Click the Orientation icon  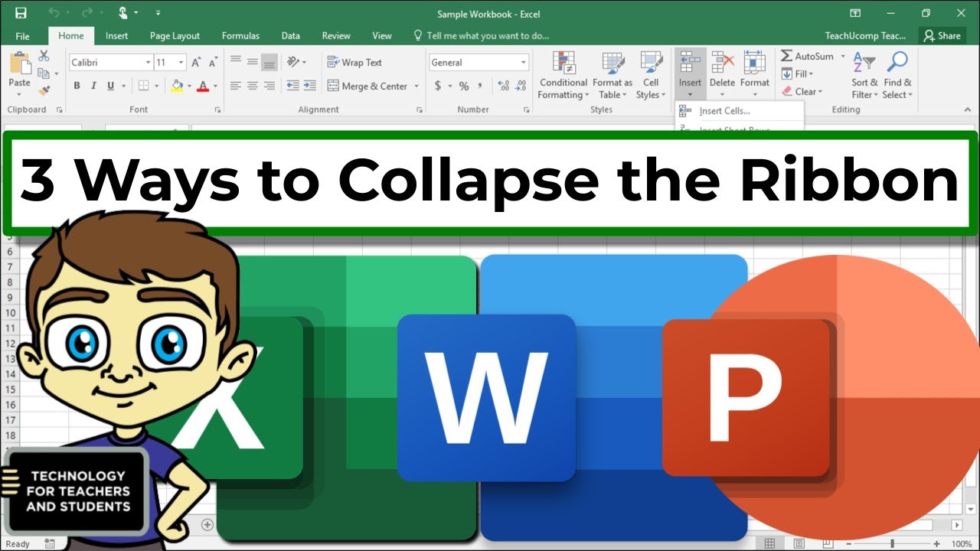pyautogui.click(x=293, y=63)
